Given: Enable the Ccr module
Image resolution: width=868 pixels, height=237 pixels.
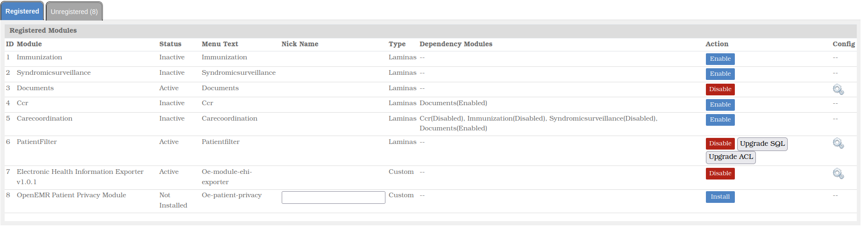Looking at the screenshot, I should pos(720,105).
